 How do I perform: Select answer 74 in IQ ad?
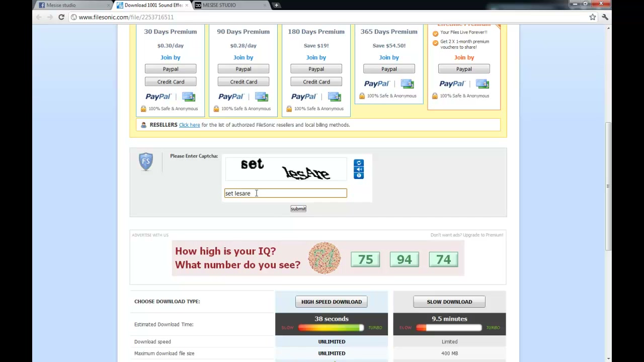pyautogui.click(x=443, y=259)
